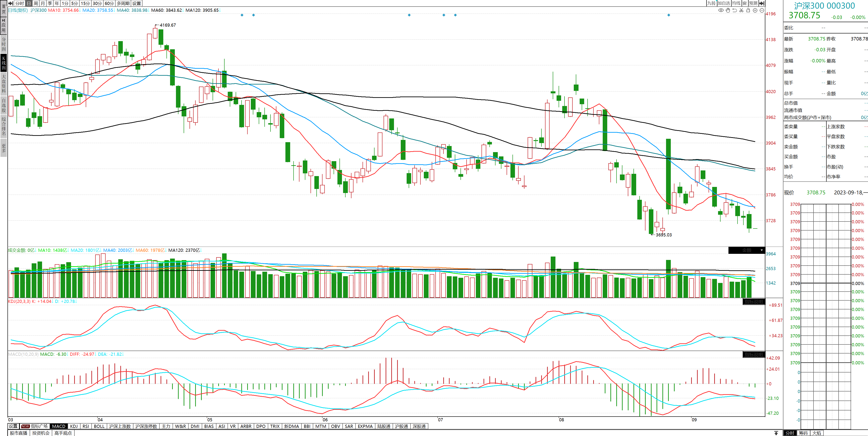
Task: Click the undo arrow icon
Action: 735,10
